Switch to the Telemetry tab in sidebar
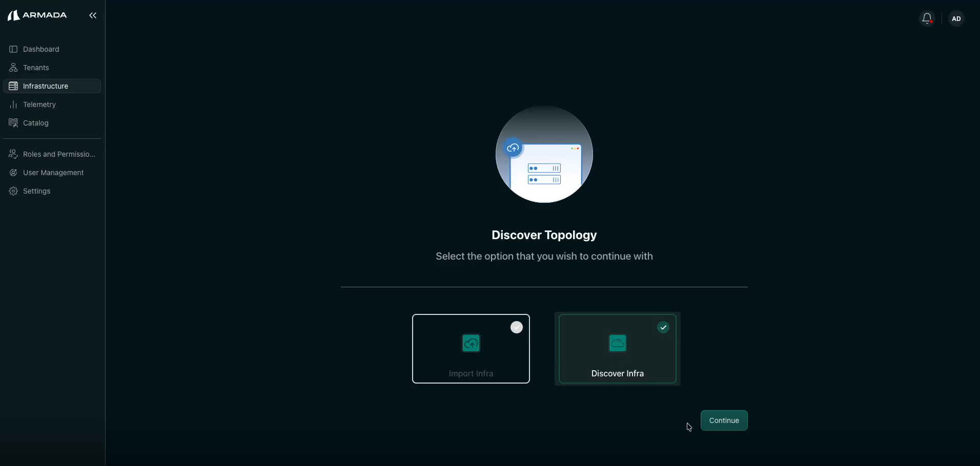The width and height of the screenshot is (980, 466). tap(39, 104)
